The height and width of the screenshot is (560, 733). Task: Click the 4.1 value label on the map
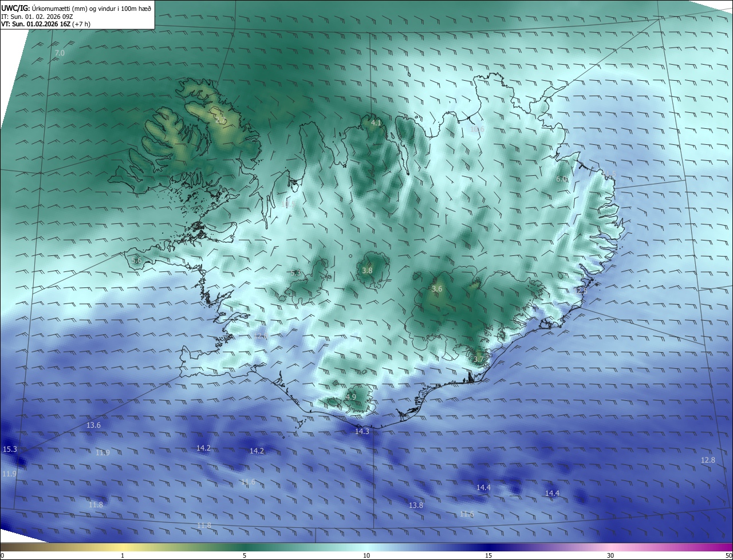376,123
